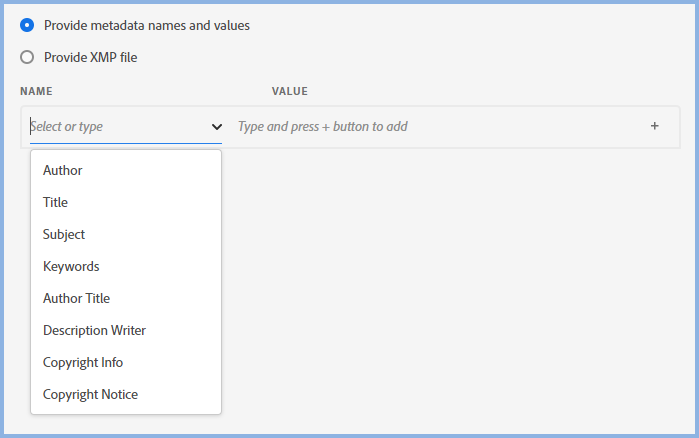This screenshot has width=699, height=438.
Task: Select the 'Provide metadata names and values' radio button
Action: coord(27,25)
